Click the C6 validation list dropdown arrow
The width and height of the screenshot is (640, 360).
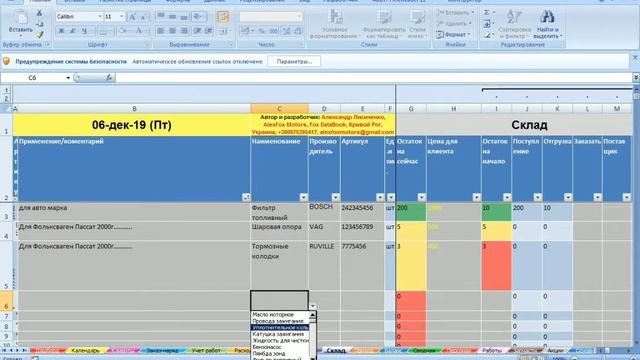pyautogui.click(x=312, y=306)
